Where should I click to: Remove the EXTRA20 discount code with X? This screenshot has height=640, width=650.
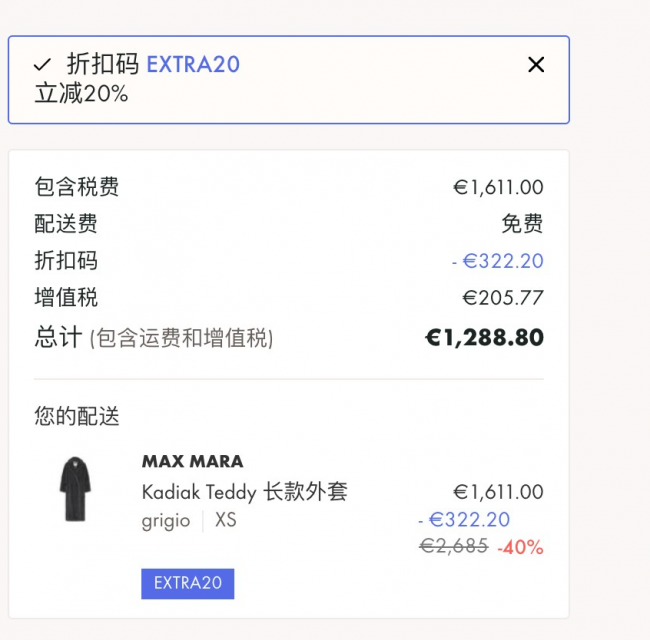point(536,65)
